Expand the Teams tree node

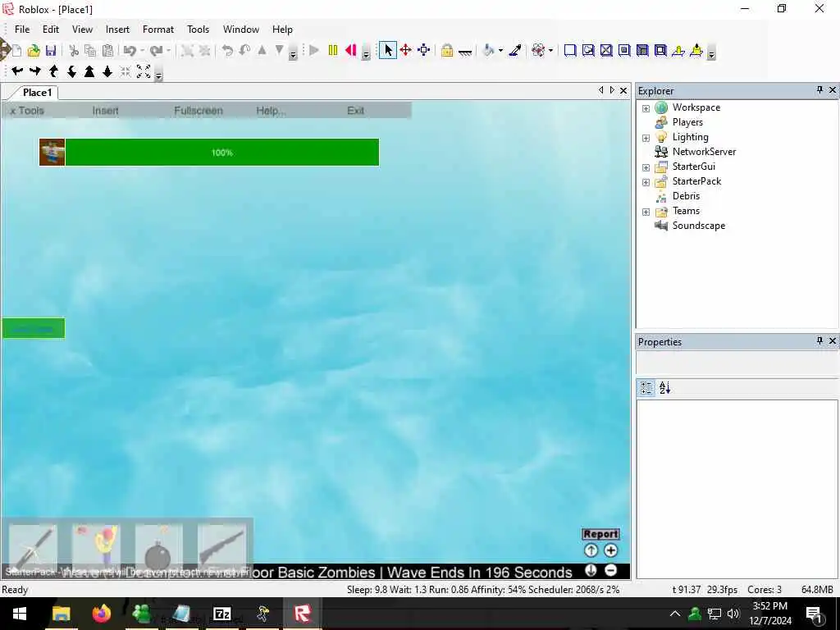click(x=646, y=212)
